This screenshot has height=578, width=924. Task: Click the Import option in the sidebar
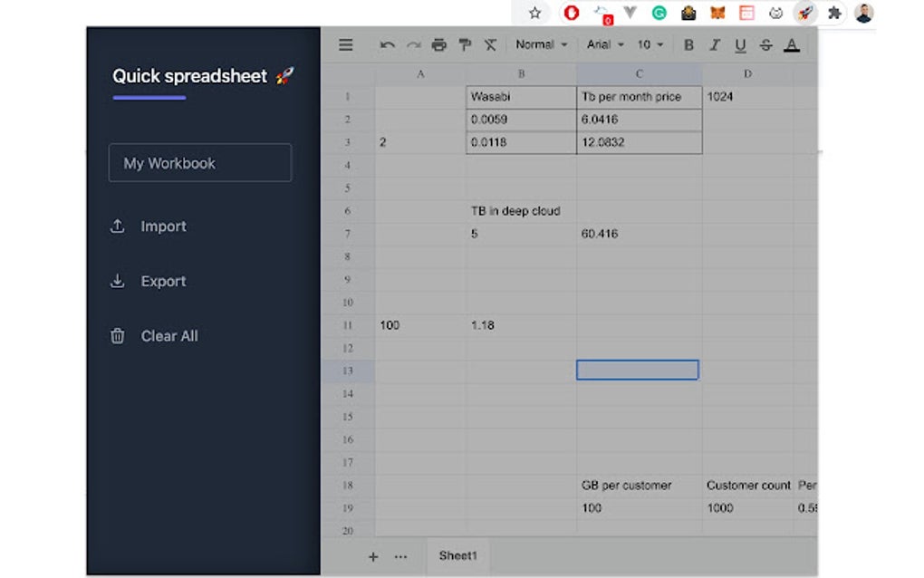[164, 226]
